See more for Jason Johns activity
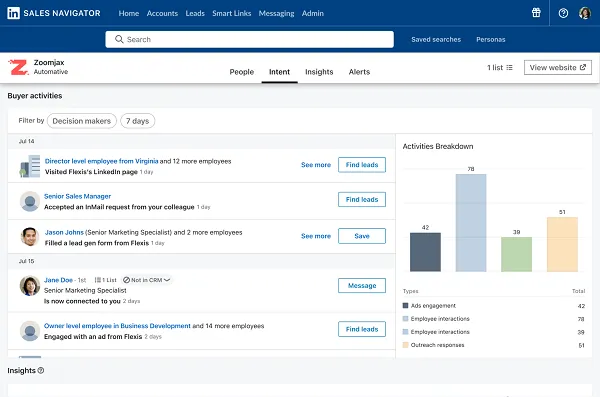 316,236
